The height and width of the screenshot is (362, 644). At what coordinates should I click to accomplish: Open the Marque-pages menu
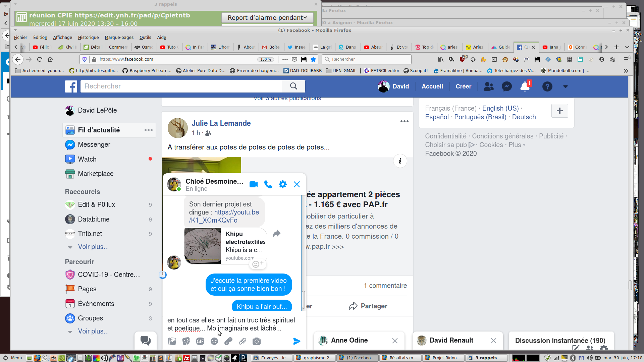tap(119, 37)
